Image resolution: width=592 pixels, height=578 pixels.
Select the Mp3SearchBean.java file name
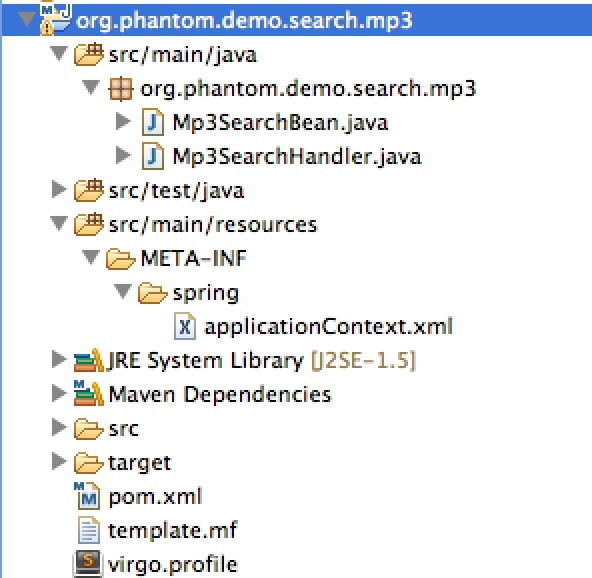click(281, 123)
